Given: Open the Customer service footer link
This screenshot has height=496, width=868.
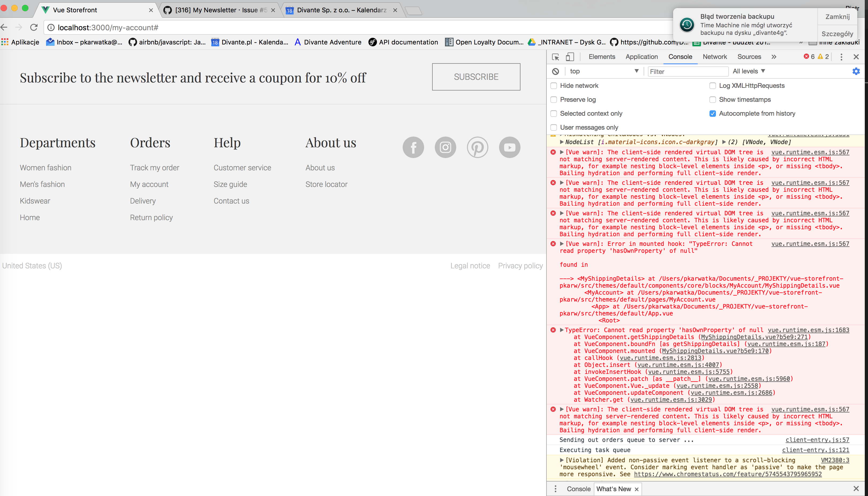Looking at the screenshot, I should 242,168.
